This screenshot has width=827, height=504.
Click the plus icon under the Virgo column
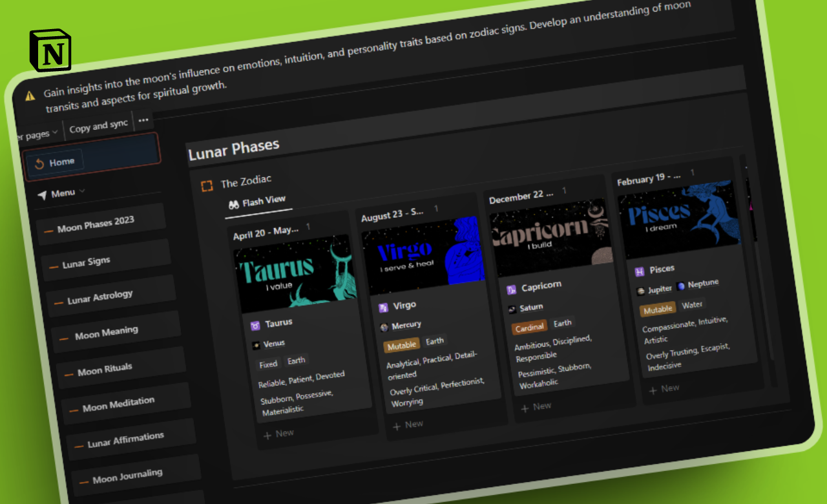[397, 427]
